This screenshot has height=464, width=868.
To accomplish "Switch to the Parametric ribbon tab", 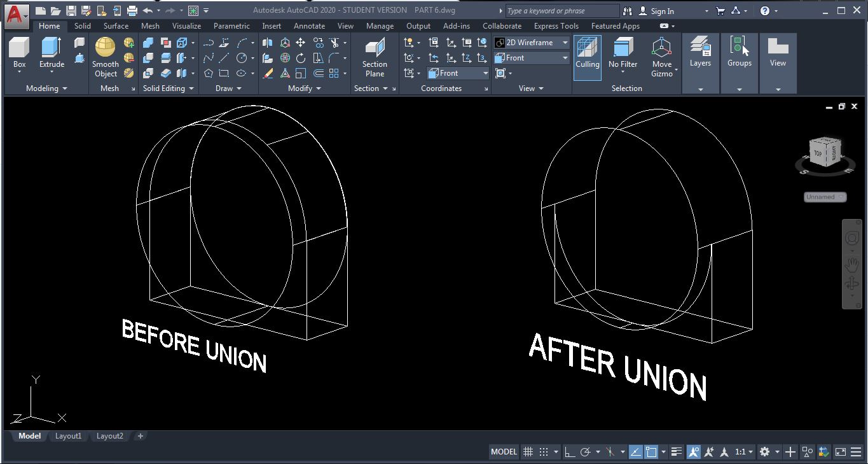I will 231,26.
